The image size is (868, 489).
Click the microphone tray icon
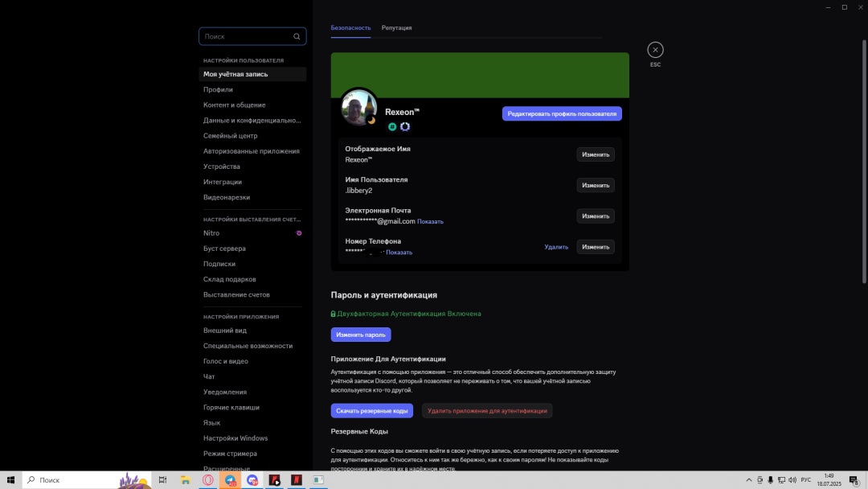pyautogui.click(x=771, y=480)
